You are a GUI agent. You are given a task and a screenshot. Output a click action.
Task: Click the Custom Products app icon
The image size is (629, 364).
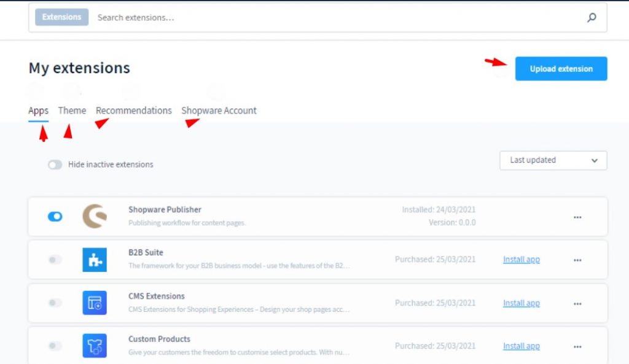point(95,346)
